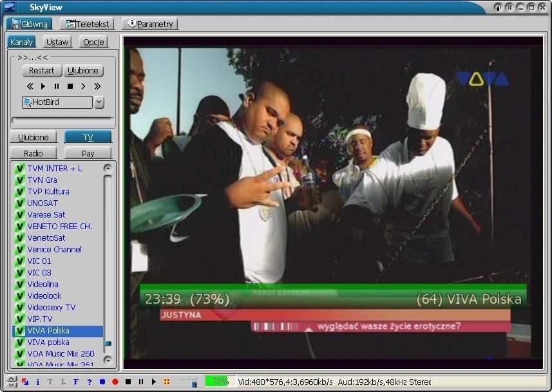552x392 pixels.
Task: Select channel 'Videolina'
Action: 43,285
